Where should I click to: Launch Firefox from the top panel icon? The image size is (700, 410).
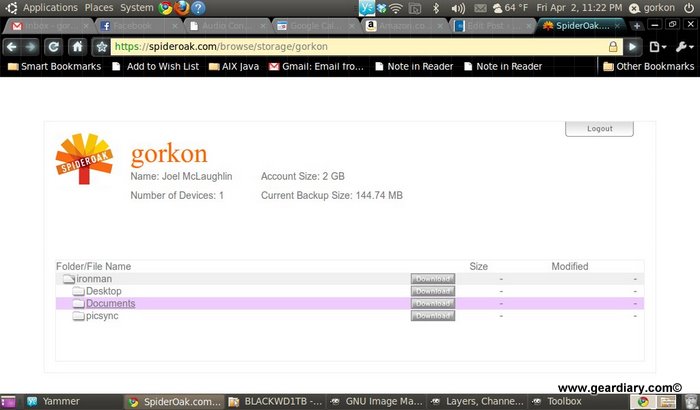point(182,8)
